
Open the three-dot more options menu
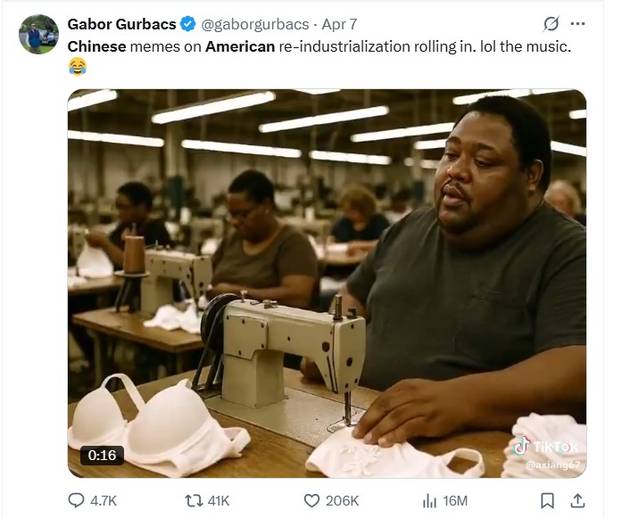(x=578, y=24)
